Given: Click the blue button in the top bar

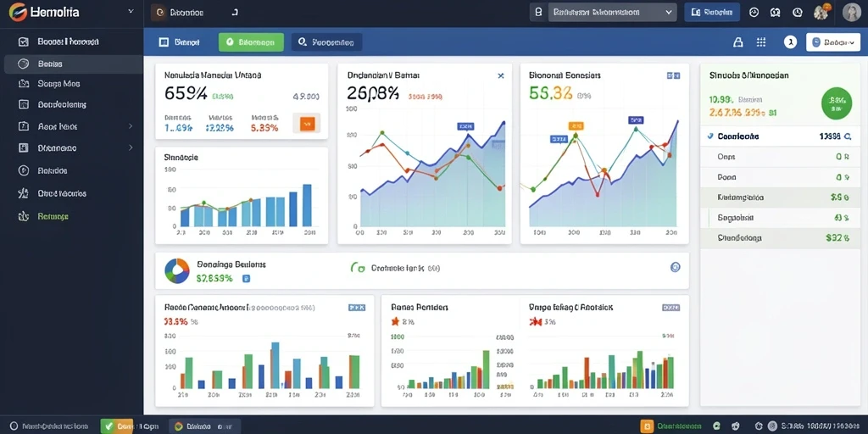Looking at the screenshot, I should 712,12.
